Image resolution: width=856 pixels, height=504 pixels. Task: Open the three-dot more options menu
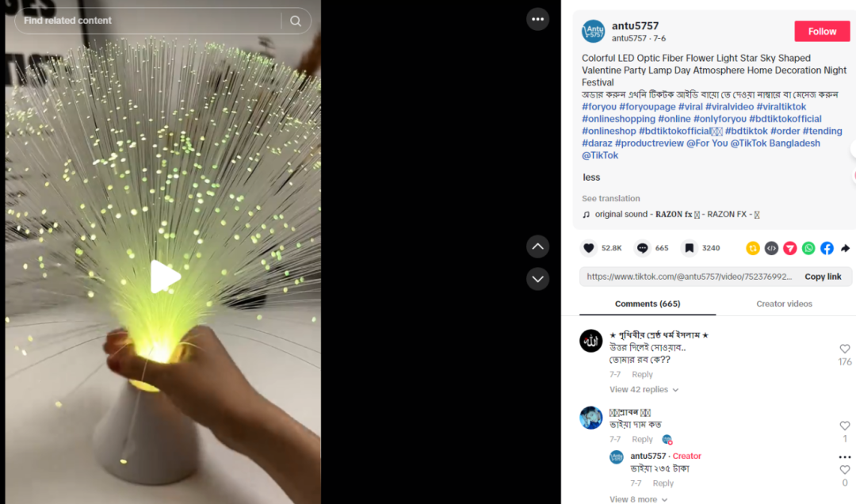(x=537, y=19)
